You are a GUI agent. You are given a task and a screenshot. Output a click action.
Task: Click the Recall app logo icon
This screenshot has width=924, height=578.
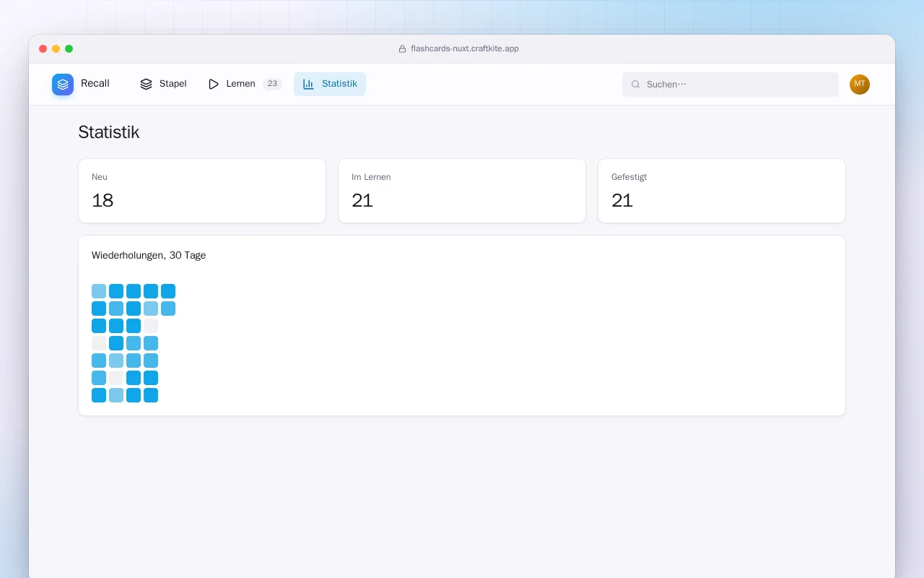tap(63, 85)
